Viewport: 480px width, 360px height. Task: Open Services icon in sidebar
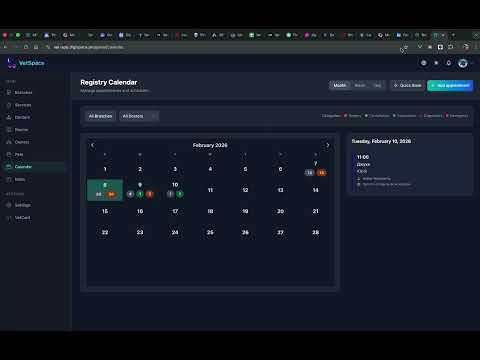pyautogui.click(x=9, y=105)
